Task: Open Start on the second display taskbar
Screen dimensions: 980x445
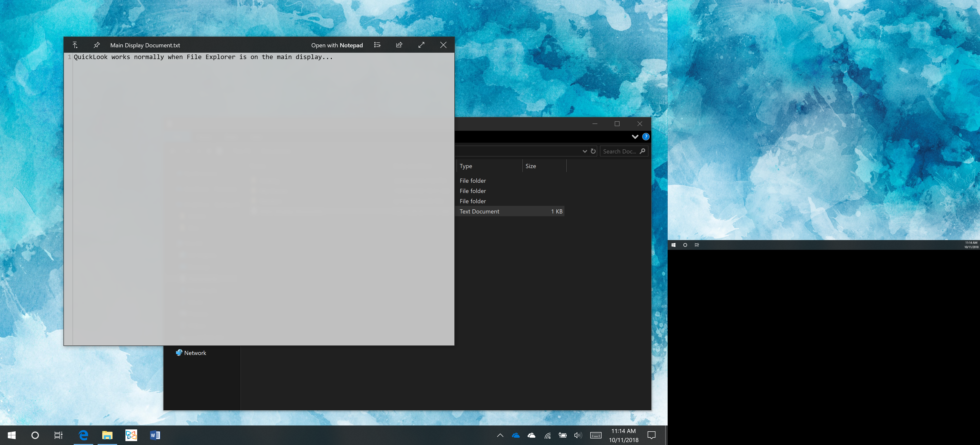Action: point(673,245)
